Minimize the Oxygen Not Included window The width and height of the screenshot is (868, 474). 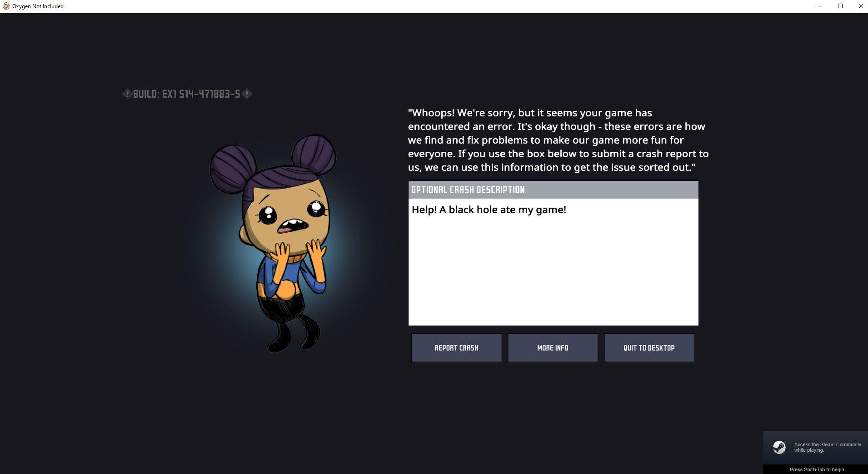pos(820,6)
